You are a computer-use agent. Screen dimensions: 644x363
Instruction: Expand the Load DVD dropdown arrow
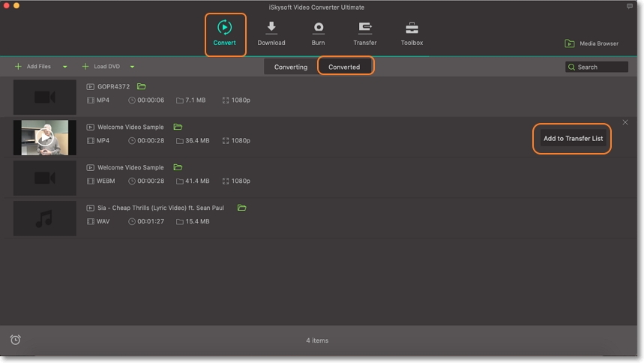click(133, 67)
